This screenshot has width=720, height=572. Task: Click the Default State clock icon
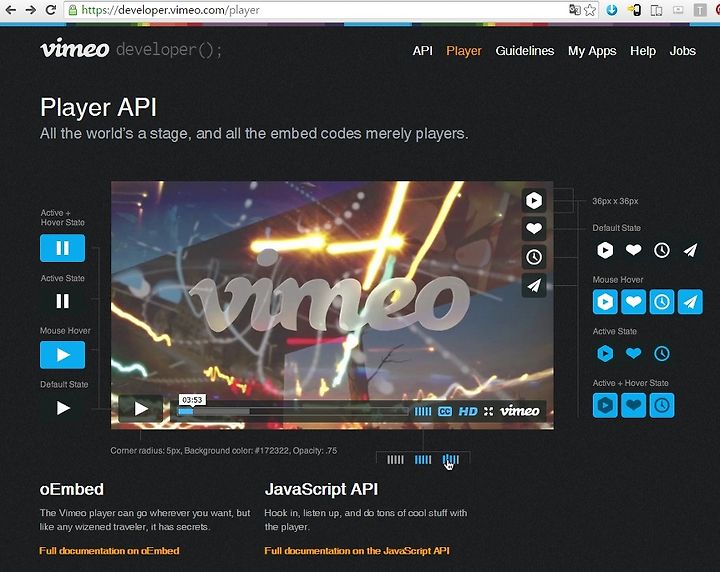[x=662, y=250]
